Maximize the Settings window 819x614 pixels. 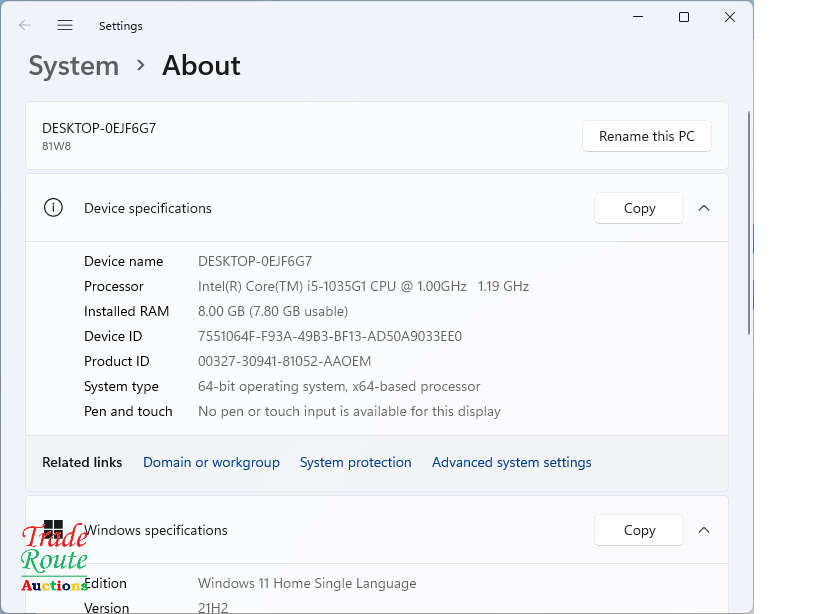tap(684, 17)
